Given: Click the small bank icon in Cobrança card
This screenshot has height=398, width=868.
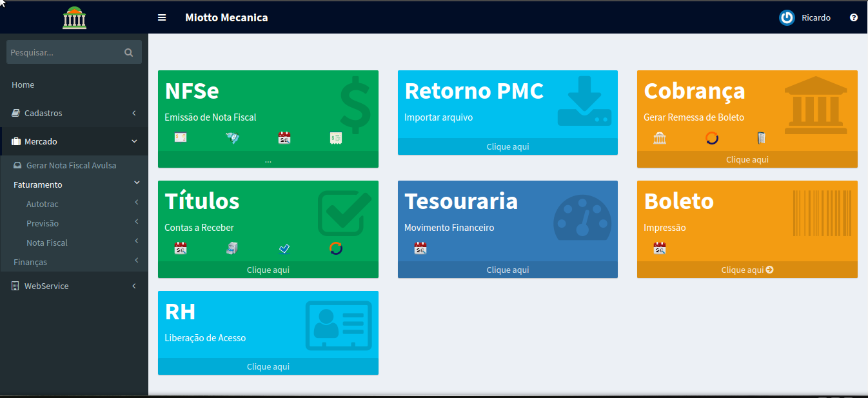Looking at the screenshot, I should [660, 138].
